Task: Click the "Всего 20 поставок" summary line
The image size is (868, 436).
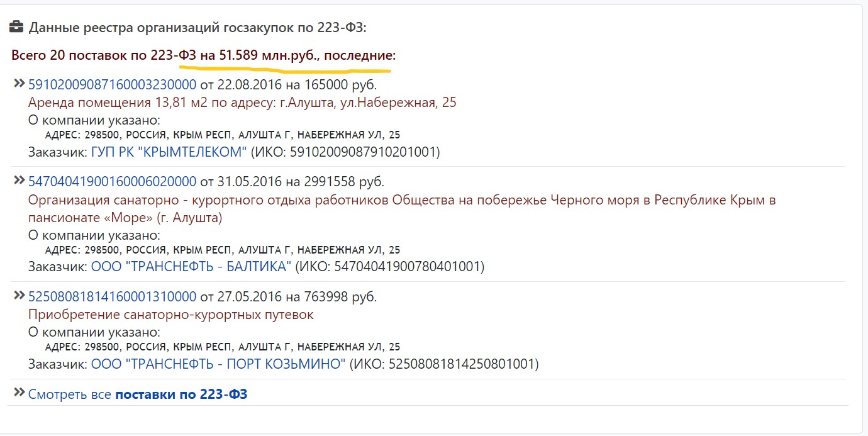Action: [204, 55]
